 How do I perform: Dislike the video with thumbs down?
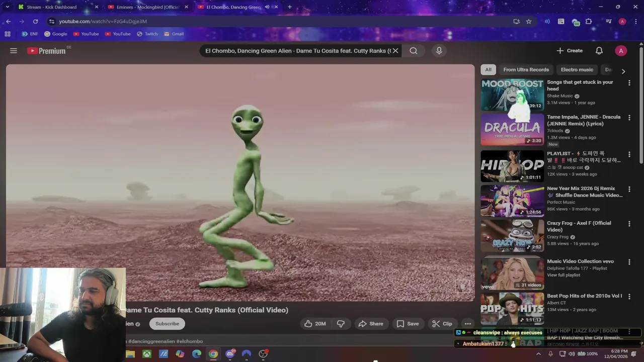[341, 324]
